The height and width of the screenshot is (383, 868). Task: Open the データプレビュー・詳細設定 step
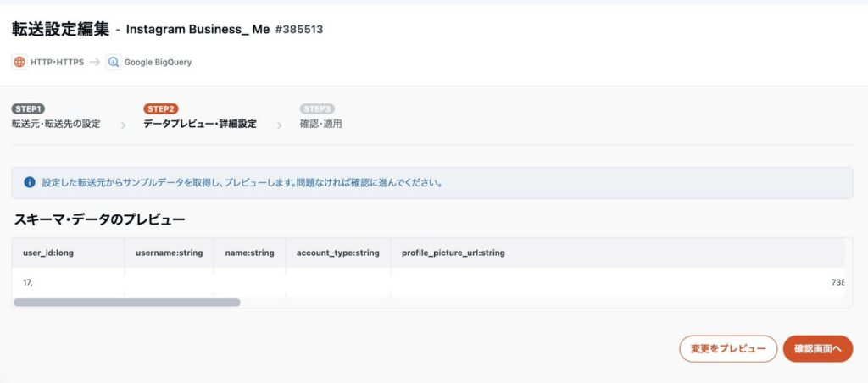[200, 124]
